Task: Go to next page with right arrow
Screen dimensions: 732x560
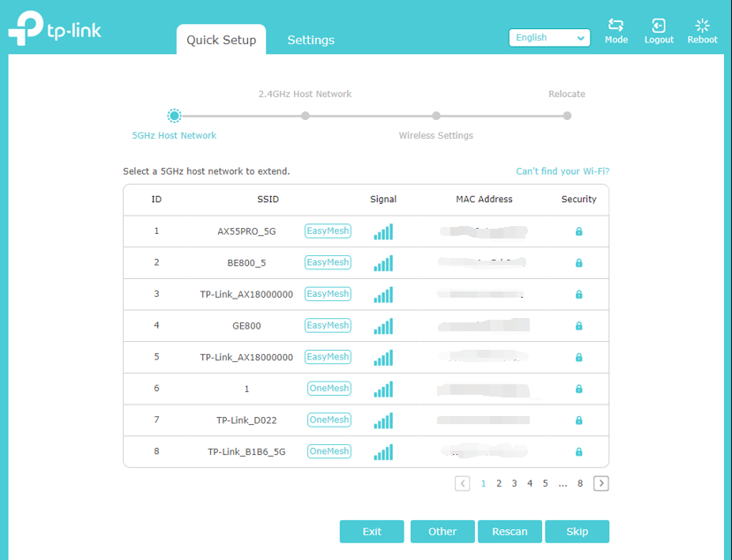Action: click(x=600, y=483)
